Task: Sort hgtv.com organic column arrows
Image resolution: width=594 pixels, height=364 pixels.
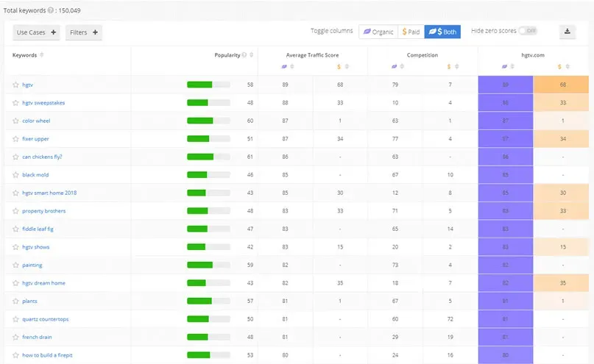Action: click(x=512, y=67)
